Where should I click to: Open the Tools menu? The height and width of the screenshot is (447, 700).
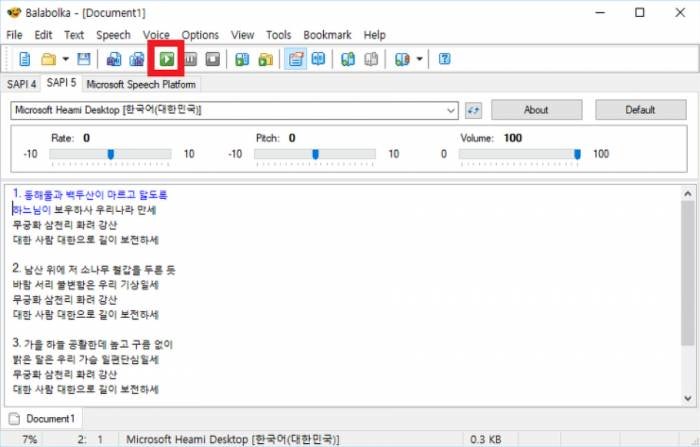pyautogui.click(x=279, y=35)
